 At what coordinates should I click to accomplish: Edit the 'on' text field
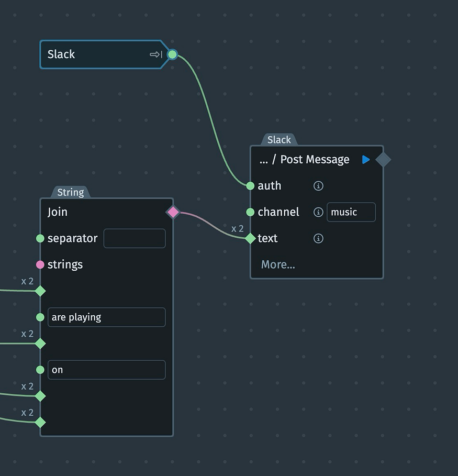pos(107,370)
